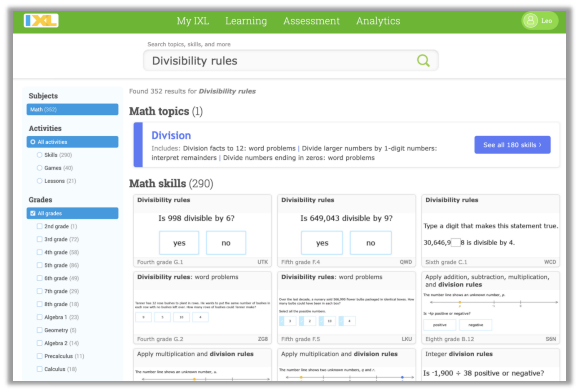
Task: Answer yes for 998 divisible by 6
Action: click(x=179, y=242)
